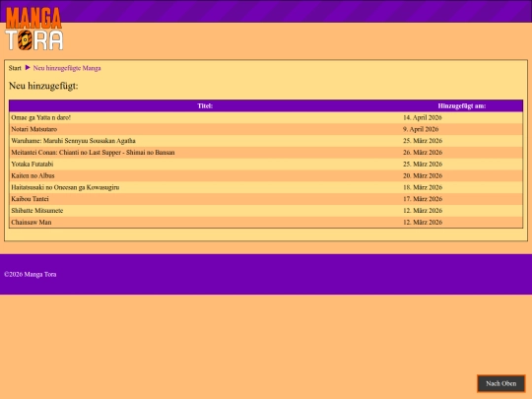The image size is (532, 399).
Task: Click the Nach Oben button
Action: pyautogui.click(x=501, y=384)
